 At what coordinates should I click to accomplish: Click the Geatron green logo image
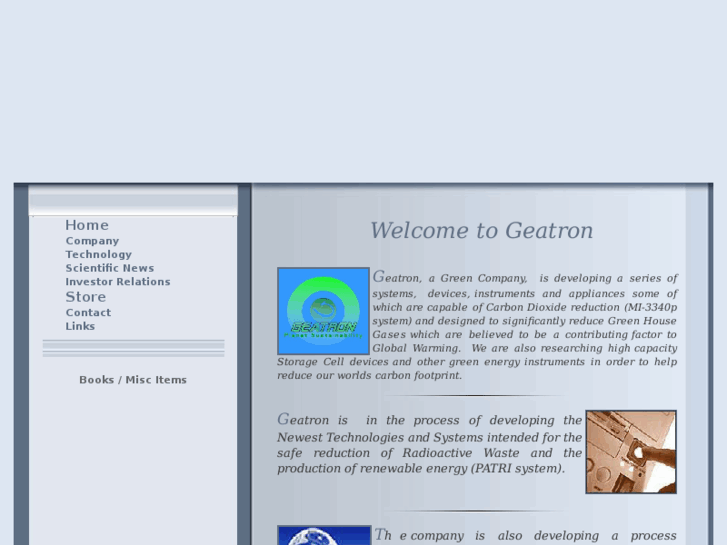[x=323, y=311]
